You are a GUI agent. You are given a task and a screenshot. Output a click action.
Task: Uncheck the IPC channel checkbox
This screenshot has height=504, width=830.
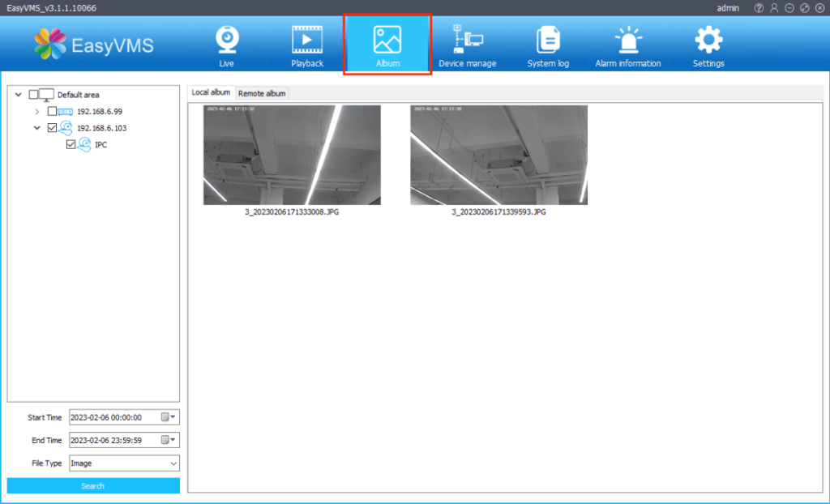(71, 144)
